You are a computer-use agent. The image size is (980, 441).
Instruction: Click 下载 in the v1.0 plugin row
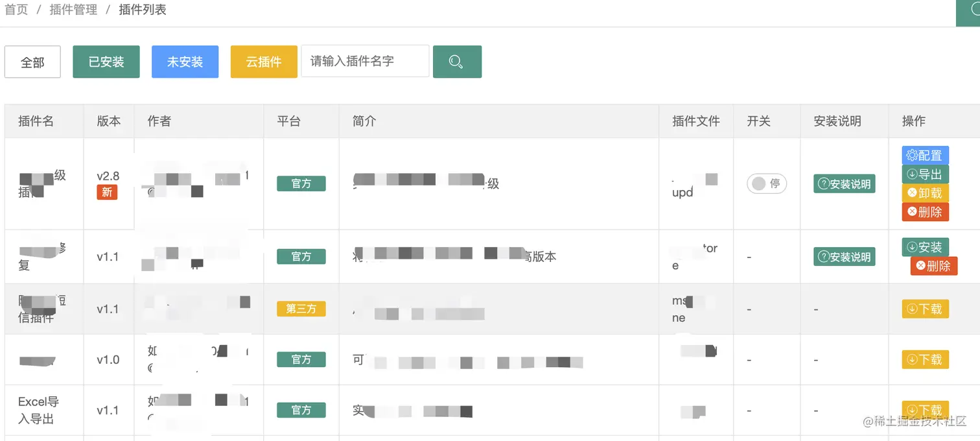pyautogui.click(x=925, y=359)
